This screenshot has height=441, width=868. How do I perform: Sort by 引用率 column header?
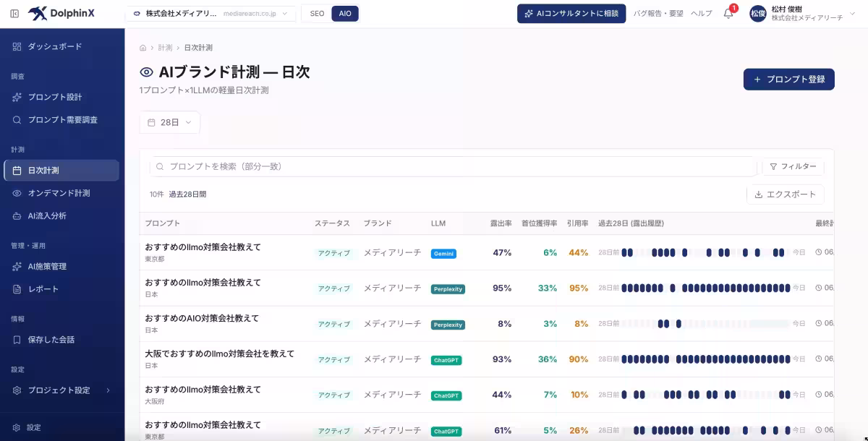578,223
